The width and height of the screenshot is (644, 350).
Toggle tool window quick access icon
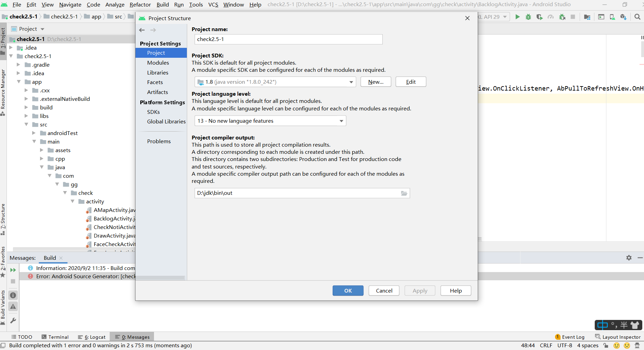click(x=3, y=346)
